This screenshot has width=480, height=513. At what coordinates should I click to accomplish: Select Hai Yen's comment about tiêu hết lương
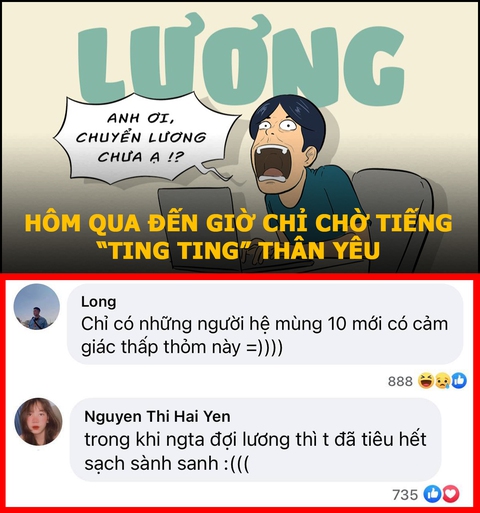click(x=255, y=451)
